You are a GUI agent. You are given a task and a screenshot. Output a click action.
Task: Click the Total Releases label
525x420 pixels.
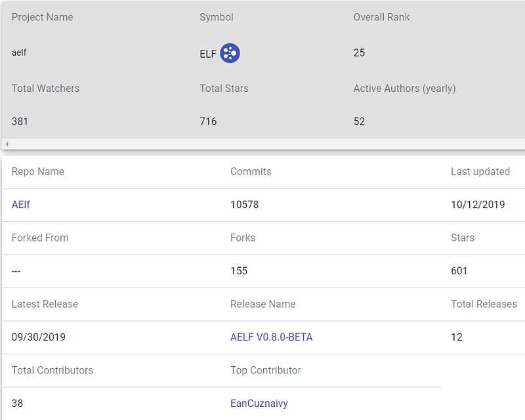point(484,304)
